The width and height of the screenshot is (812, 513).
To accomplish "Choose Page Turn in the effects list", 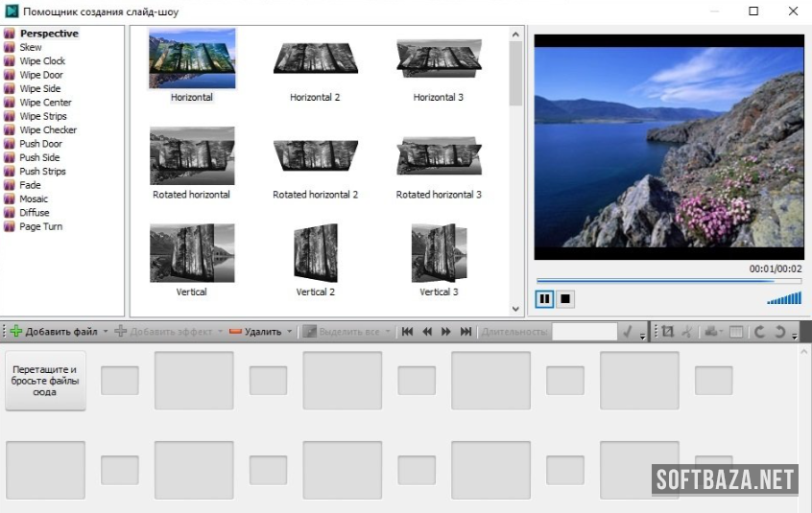I will 40,227.
